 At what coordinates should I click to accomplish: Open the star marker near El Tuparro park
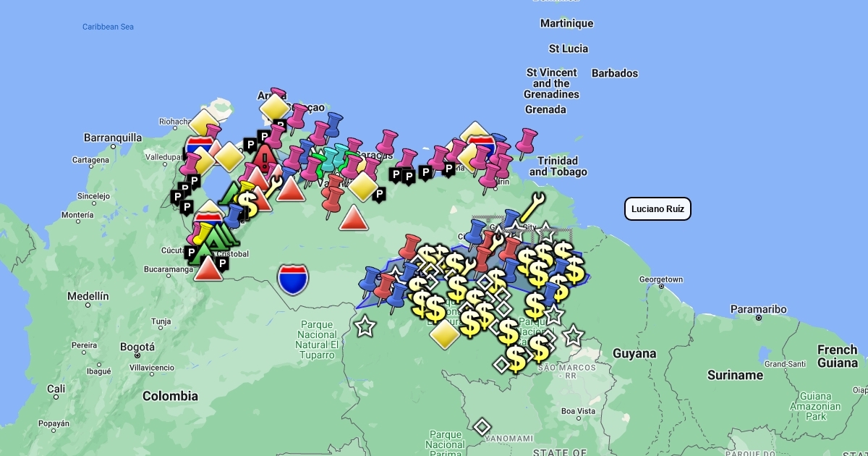pyautogui.click(x=365, y=326)
